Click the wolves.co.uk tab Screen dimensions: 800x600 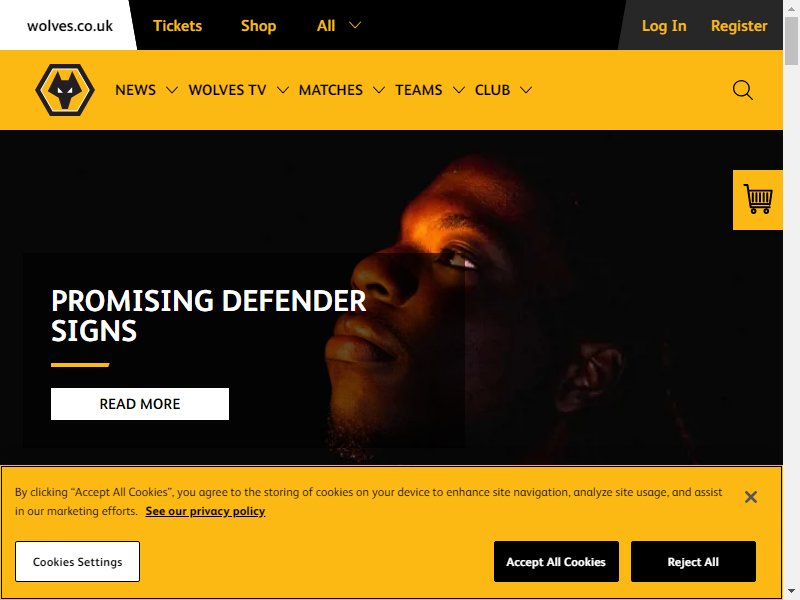(70, 26)
